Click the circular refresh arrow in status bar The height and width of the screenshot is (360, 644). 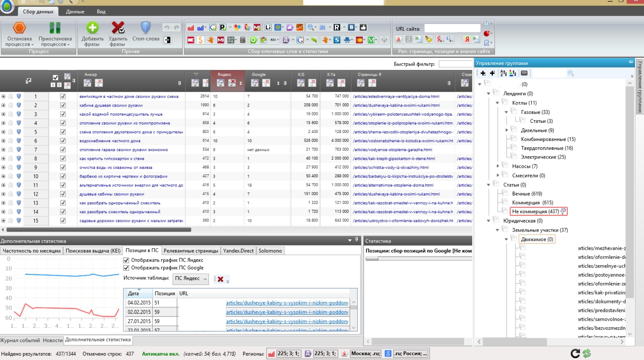click(575, 354)
